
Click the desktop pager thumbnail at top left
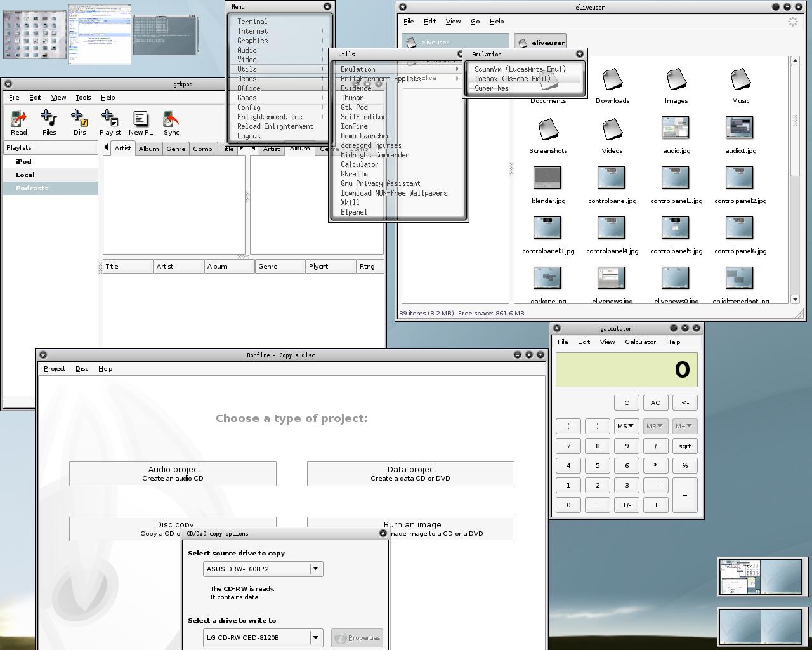point(35,36)
